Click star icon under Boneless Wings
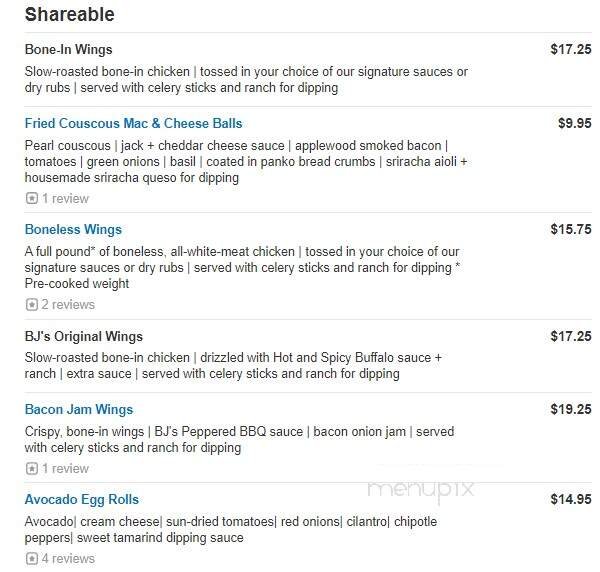 pos(31,305)
